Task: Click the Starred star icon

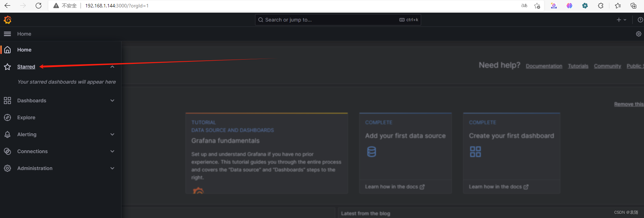Action: coord(7,67)
